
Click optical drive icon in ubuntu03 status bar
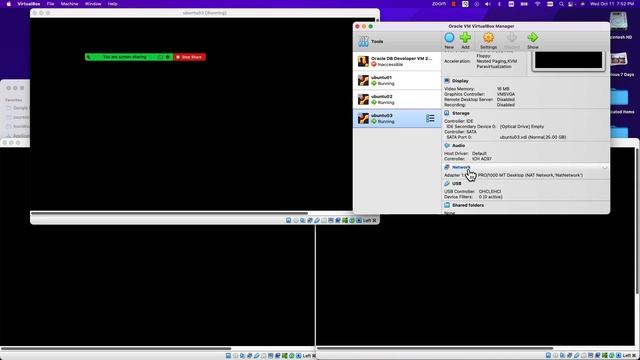click(296, 220)
